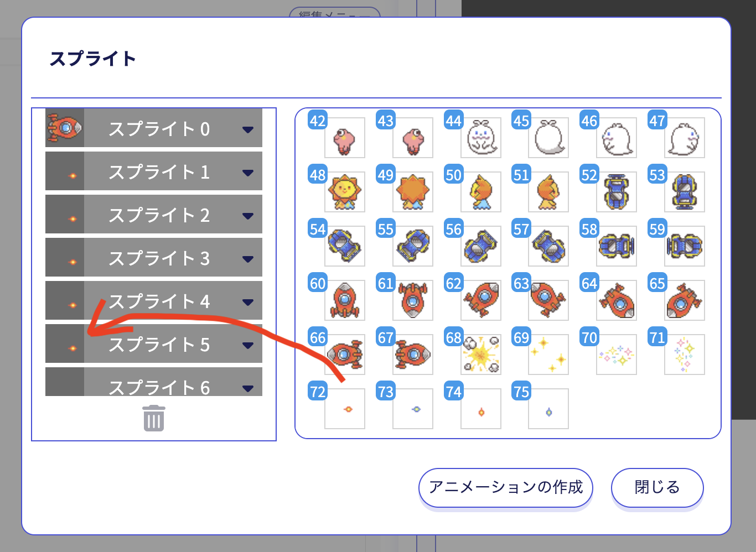The height and width of the screenshot is (552, 756).
Task: Choose sprite image 47 ghost
Action: click(685, 138)
